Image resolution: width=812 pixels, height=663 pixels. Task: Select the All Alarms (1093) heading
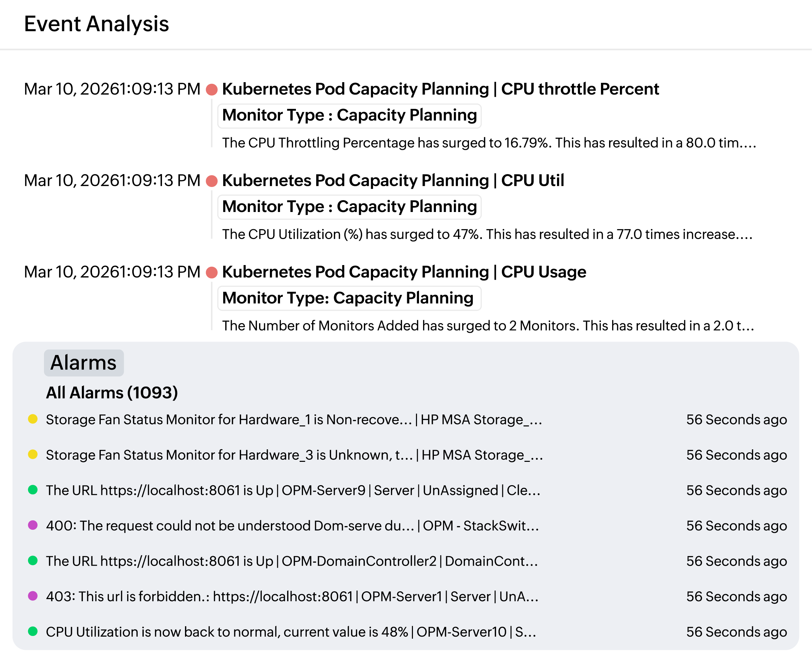coord(112,393)
